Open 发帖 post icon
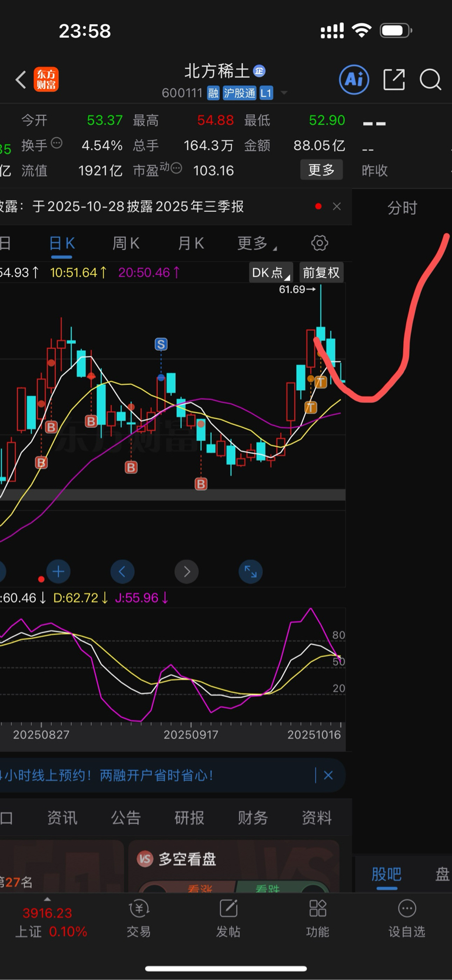Viewport: 452px width, 980px height. pyautogui.click(x=228, y=918)
